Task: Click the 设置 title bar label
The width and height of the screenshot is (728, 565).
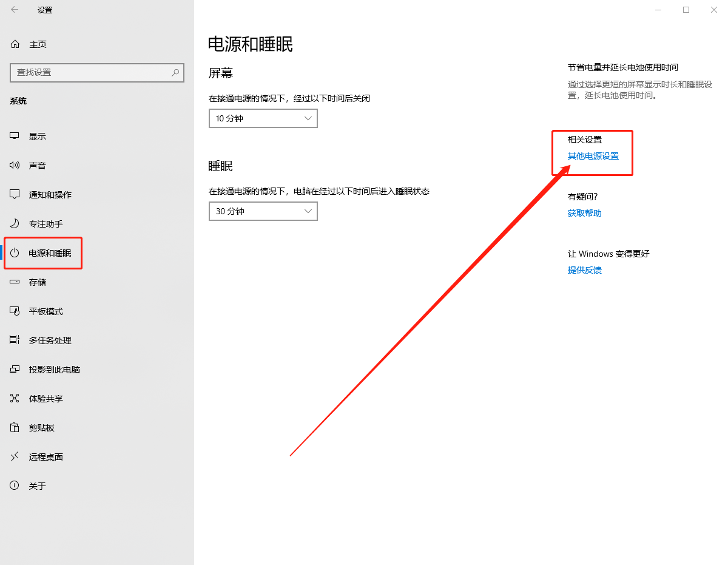Action: tap(44, 10)
